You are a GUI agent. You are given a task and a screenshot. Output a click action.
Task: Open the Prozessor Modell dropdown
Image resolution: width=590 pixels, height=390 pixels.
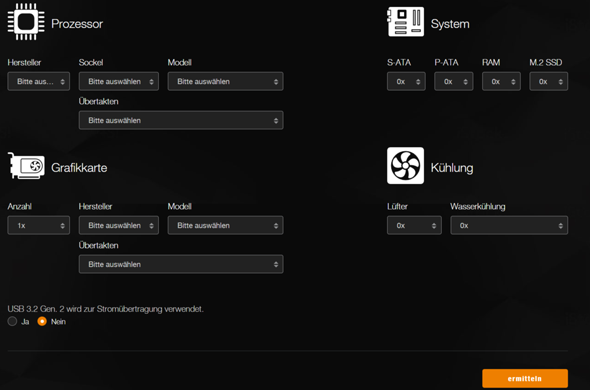(226, 81)
